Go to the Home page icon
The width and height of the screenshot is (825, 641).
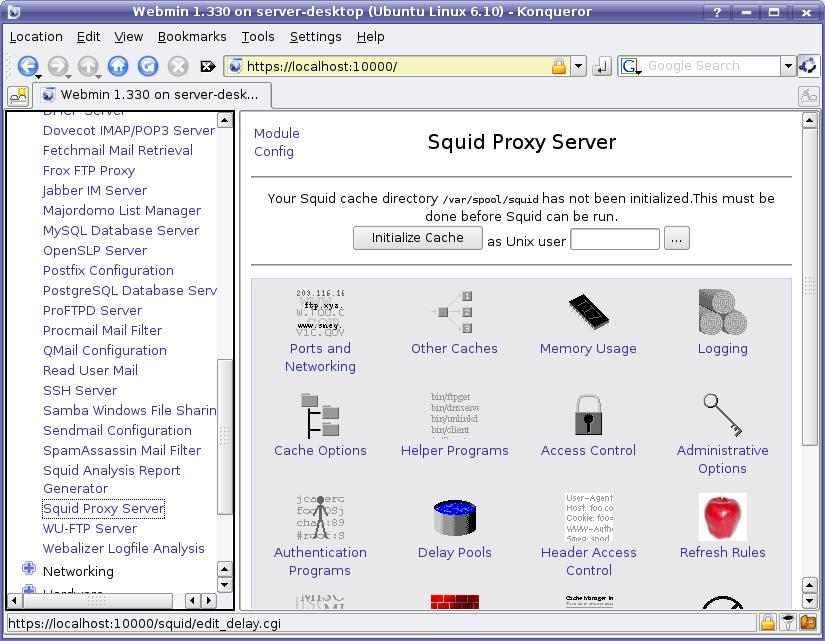(118, 66)
